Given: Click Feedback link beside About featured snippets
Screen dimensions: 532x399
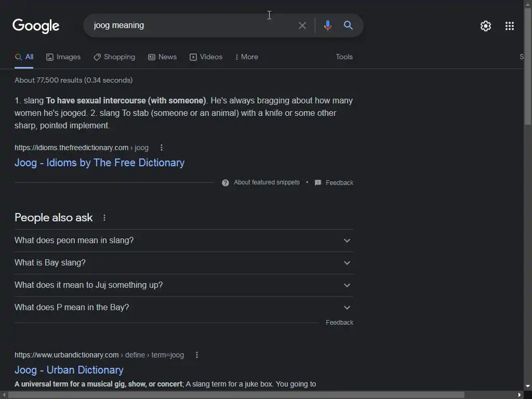Looking at the screenshot, I should (x=339, y=183).
